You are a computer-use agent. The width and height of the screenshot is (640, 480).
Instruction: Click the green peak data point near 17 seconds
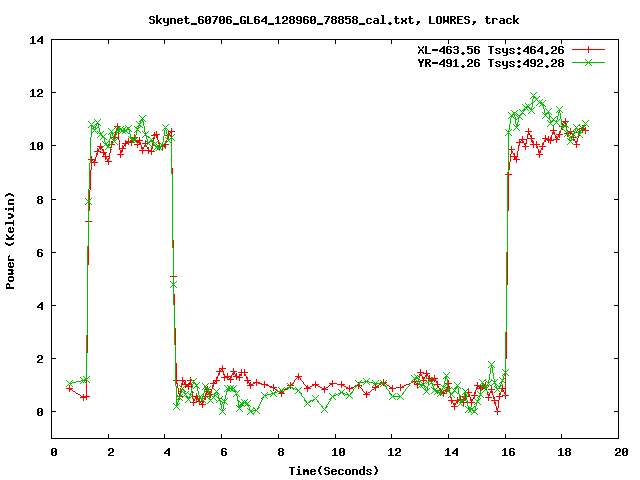click(534, 96)
